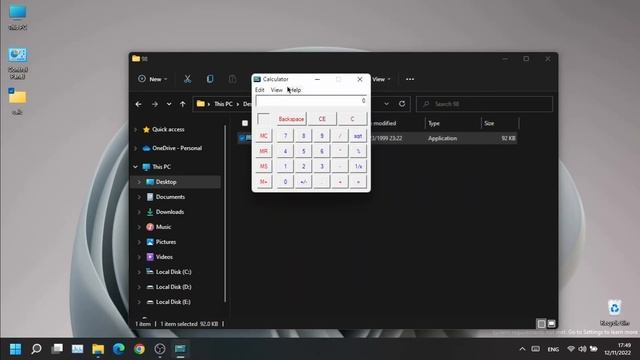Click the ENG language indicator in taskbar
Viewport: 640px width, 360px height.
click(553, 349)
